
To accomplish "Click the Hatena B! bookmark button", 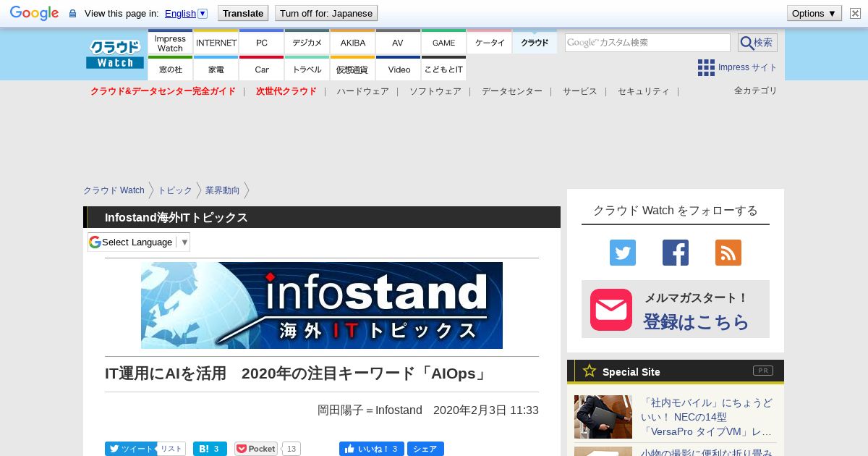I will 210,449.
